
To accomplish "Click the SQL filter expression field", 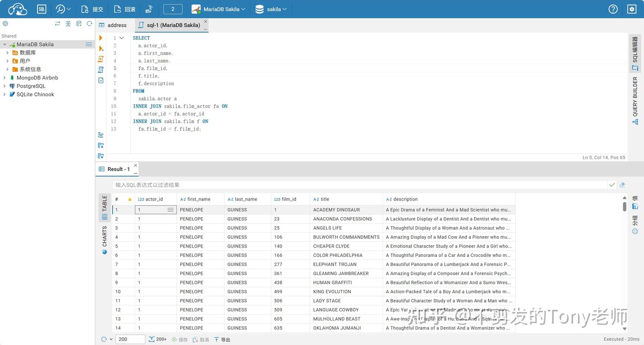I will tap(359, 185).
